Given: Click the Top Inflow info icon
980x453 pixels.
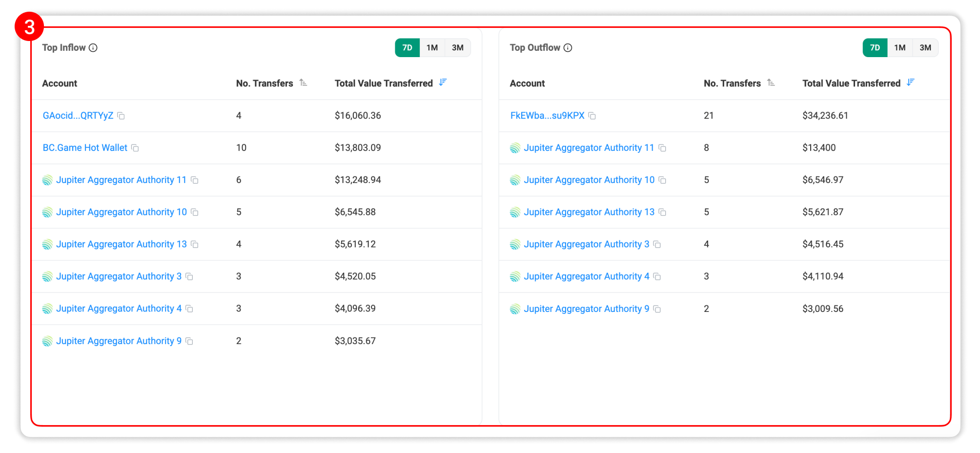Looking at the screenshot, I should pyautogui.click(x=93, y=48).
